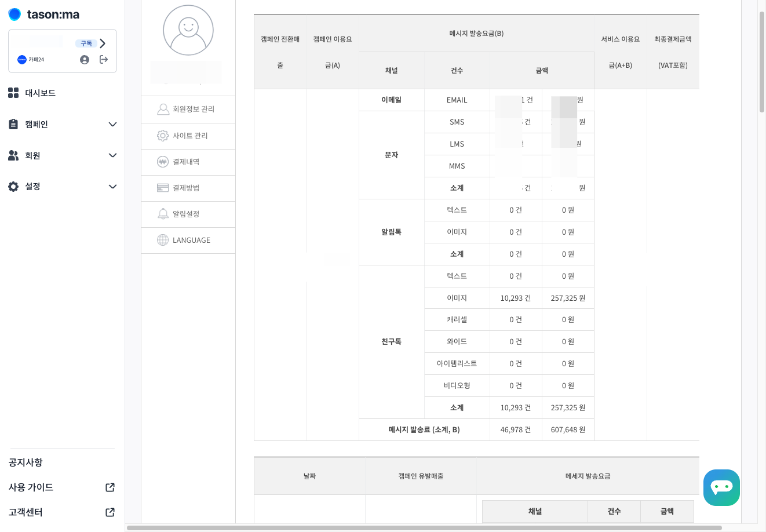The height and width of the screenshot is (532, 766).
Task: Click the 고객센터 external link icon
Action: tap(110, 512)
